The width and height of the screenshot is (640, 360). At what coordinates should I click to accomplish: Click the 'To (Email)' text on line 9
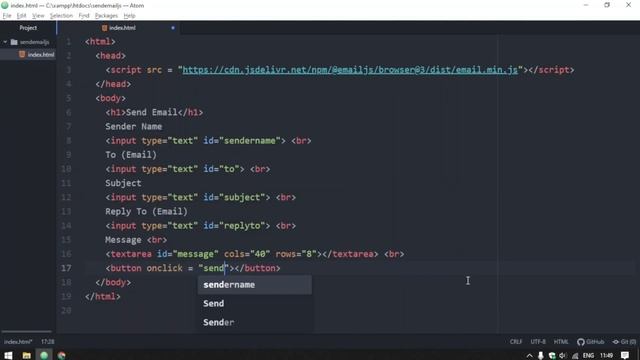tap(131, 155)
